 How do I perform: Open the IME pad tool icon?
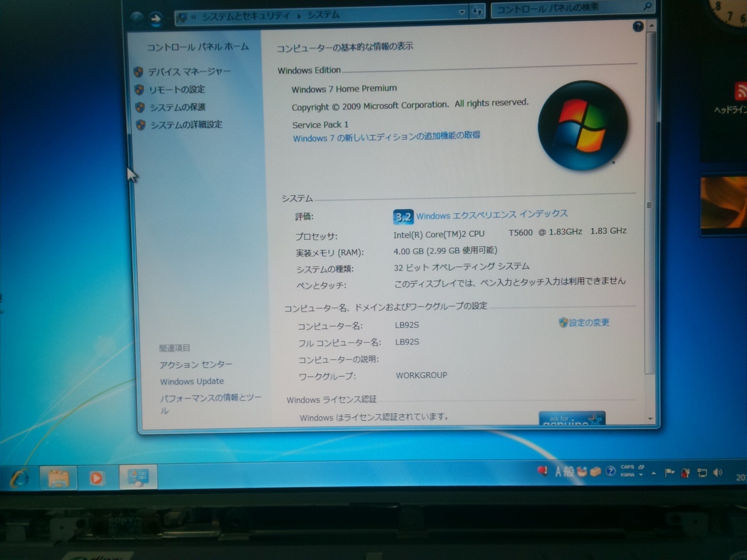click(582, 472)
